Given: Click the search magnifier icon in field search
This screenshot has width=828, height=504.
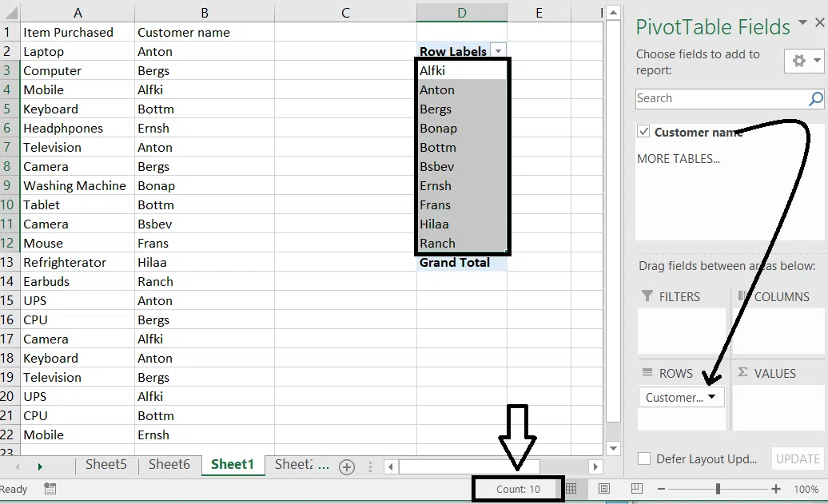Looking at the screenshot, I should 815,99.
